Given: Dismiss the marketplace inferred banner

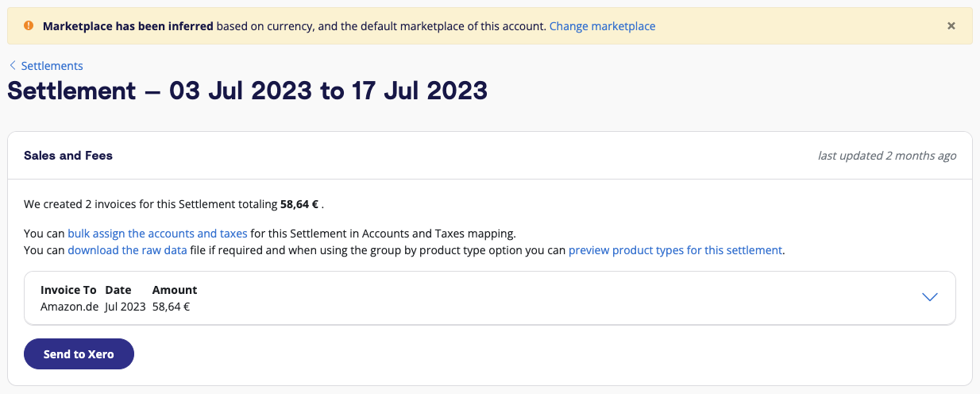Looking at the screenshot, I should coord(951,25).
